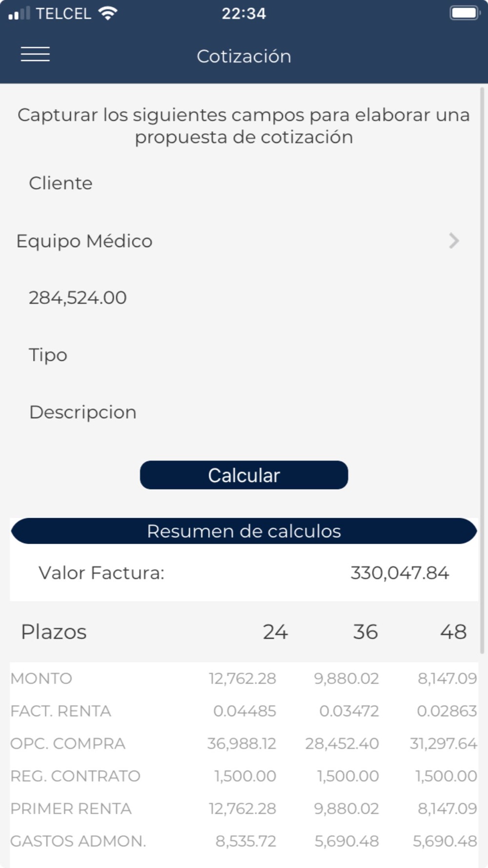This screenshot has height=868, width=488.
Task: Tap the Cotización title in header
Action: [x=244, y=56]
